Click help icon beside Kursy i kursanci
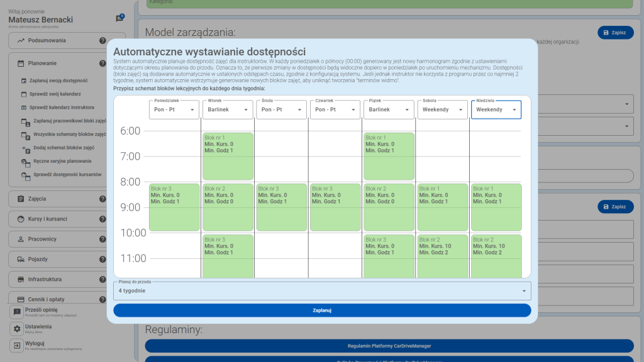Screen dimensions: 644x362 tap(103, 219)
